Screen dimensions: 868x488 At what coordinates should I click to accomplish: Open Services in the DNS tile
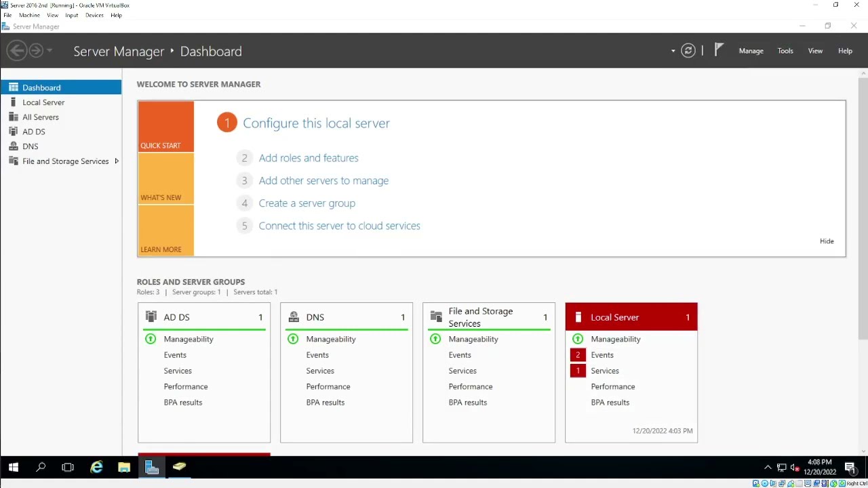click(320, 371)
